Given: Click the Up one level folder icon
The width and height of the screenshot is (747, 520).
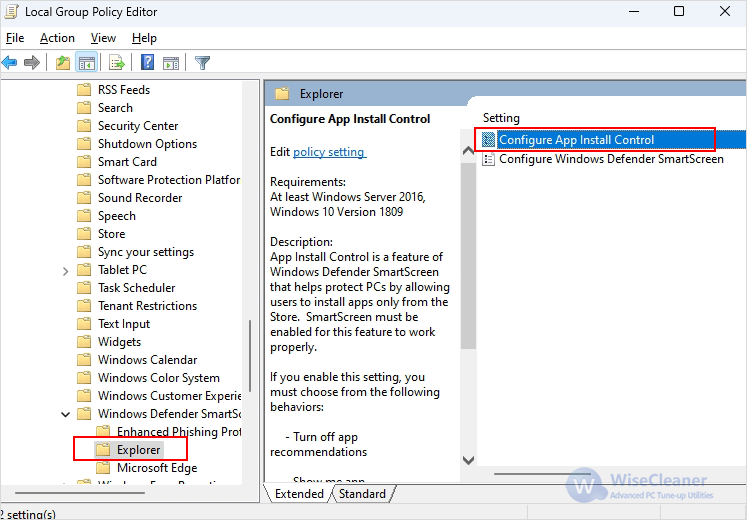Looking at the screenshot, I should pos(63,62).
